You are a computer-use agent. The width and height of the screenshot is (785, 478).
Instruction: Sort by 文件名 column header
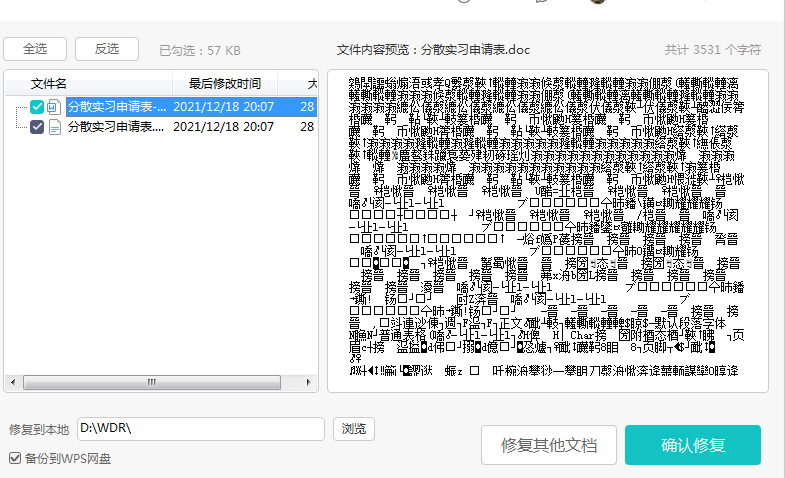click(49, 84)
